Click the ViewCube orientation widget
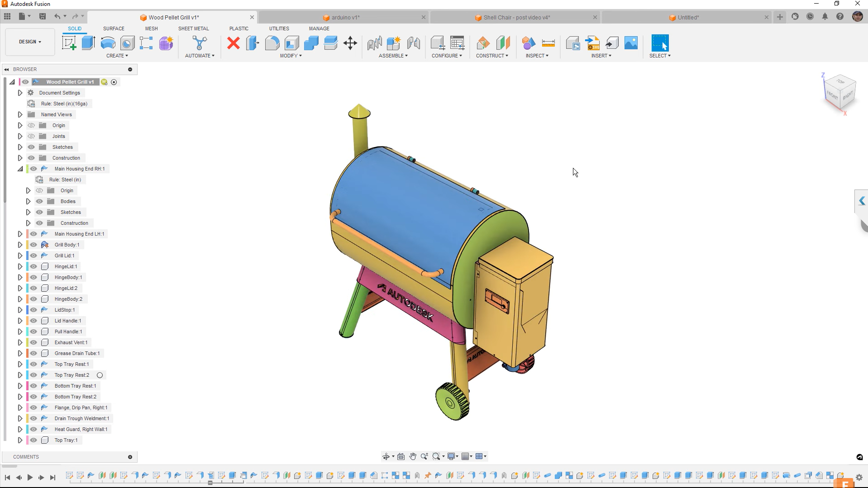 tap(839, 93)
